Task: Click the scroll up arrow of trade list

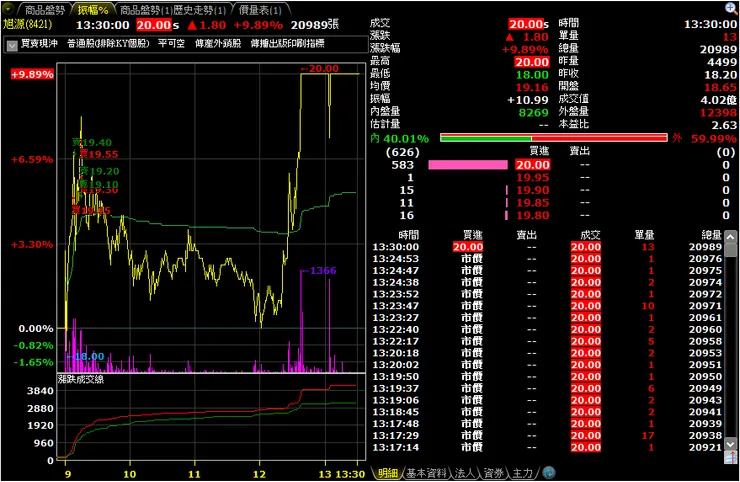Action: pyautogui.click(x=730, y=236)
